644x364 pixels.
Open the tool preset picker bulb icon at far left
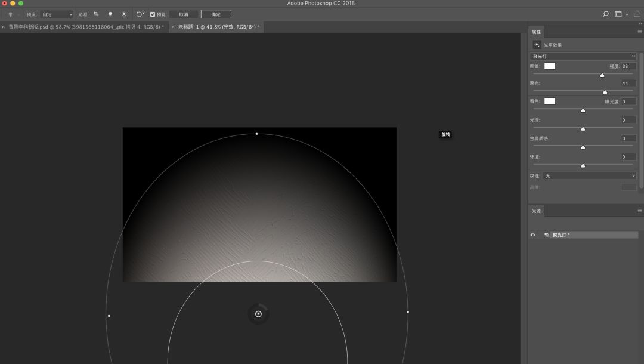point(10,14)
